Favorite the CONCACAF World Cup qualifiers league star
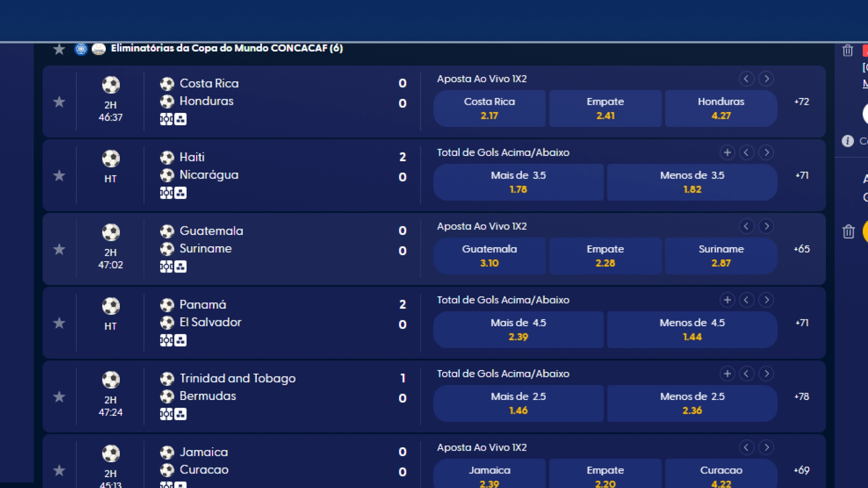Viewport: 868px width, 488px height. click(59, 49)
